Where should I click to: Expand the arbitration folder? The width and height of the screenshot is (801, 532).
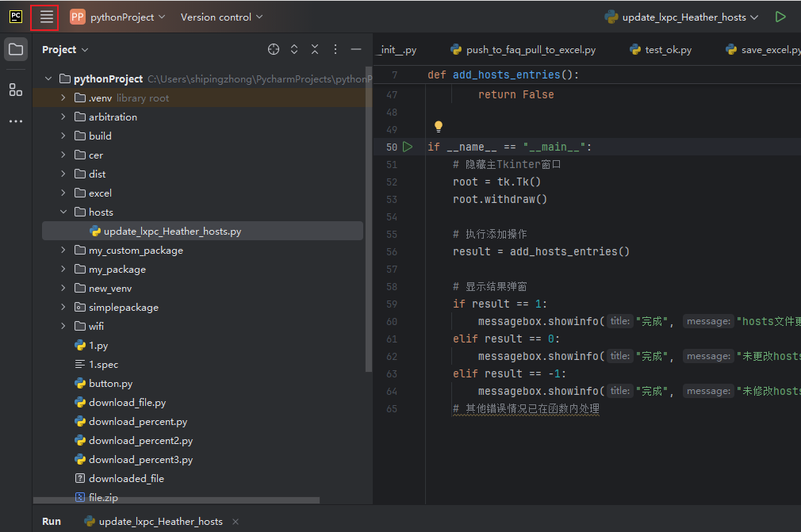click(63, 117)
